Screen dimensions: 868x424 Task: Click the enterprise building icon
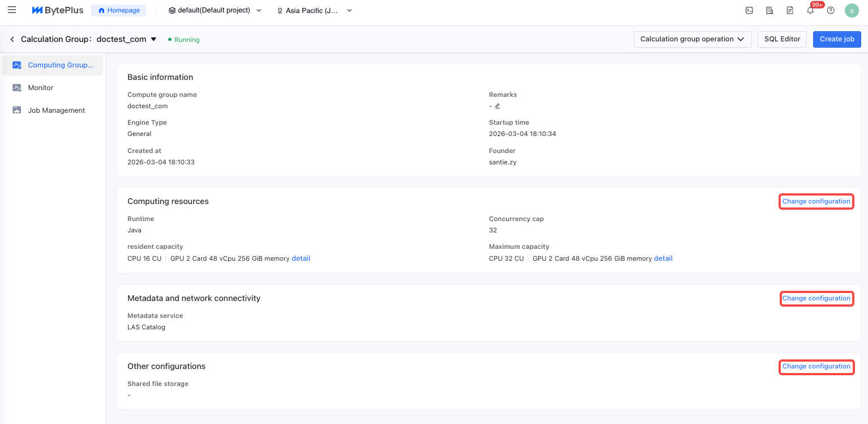point(769,10)
